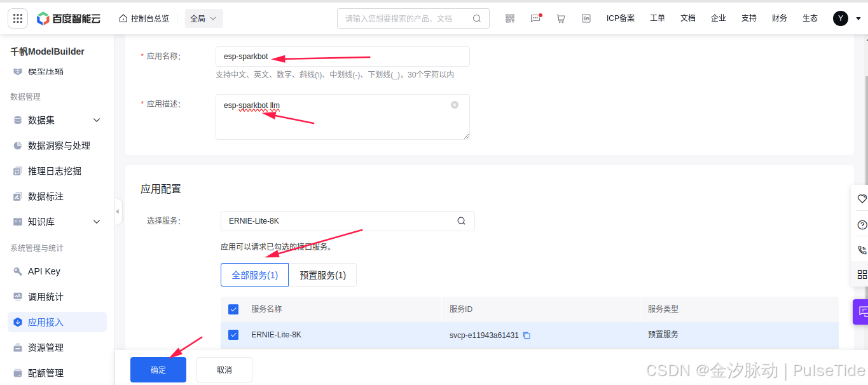Open 文档 menu
Viewport: 868px width, 385px height.
point(688,18)
